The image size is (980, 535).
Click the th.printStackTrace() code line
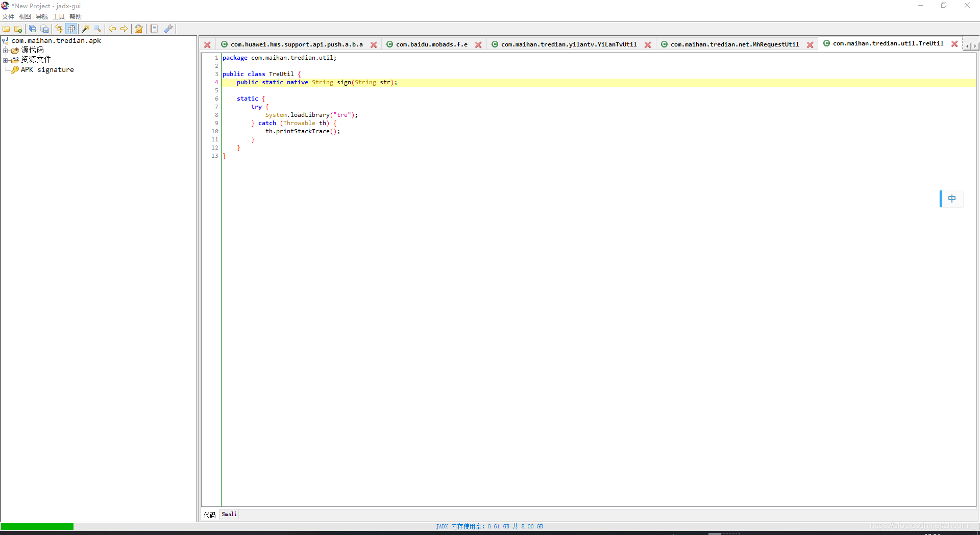(x=303, y=131)
